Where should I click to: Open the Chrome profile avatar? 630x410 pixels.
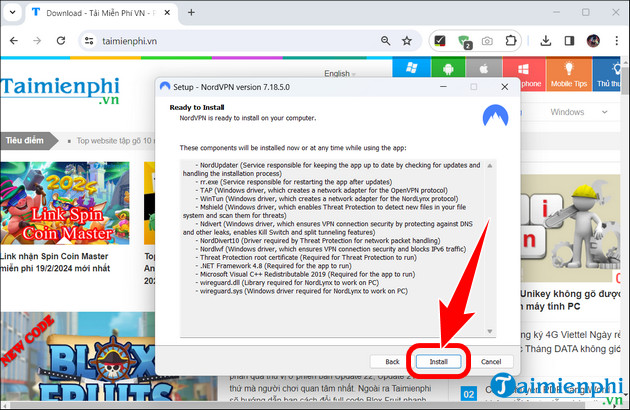(593, 41)
